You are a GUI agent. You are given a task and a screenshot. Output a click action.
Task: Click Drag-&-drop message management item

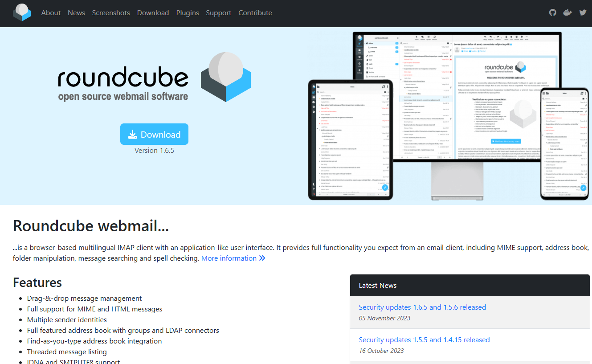(84, 298)
